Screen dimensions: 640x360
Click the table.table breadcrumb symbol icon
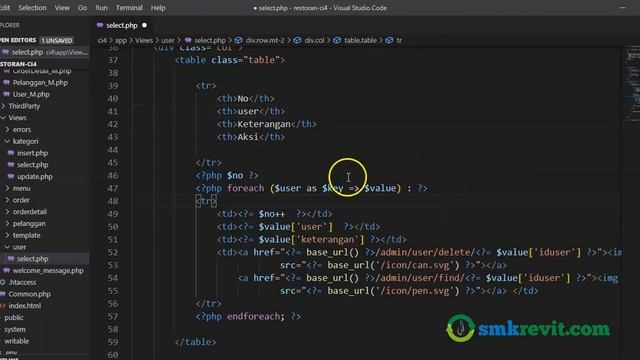tap(337, 40)
